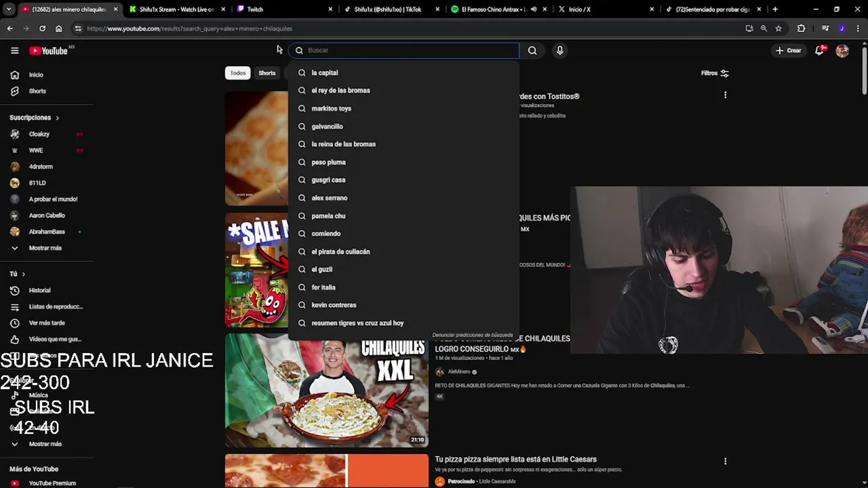
Task: Open more options for Little Caesars ad
Action: 725,461
